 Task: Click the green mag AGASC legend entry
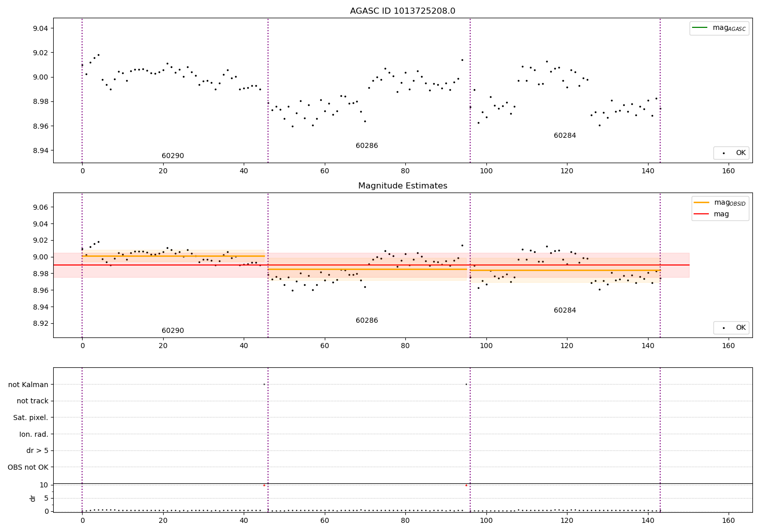point(719,28)
